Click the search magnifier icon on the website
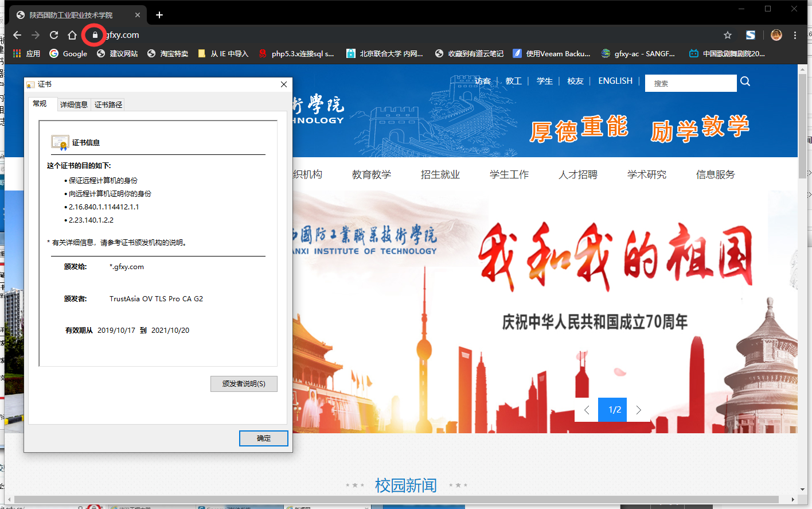 click(x=745, y=81)
